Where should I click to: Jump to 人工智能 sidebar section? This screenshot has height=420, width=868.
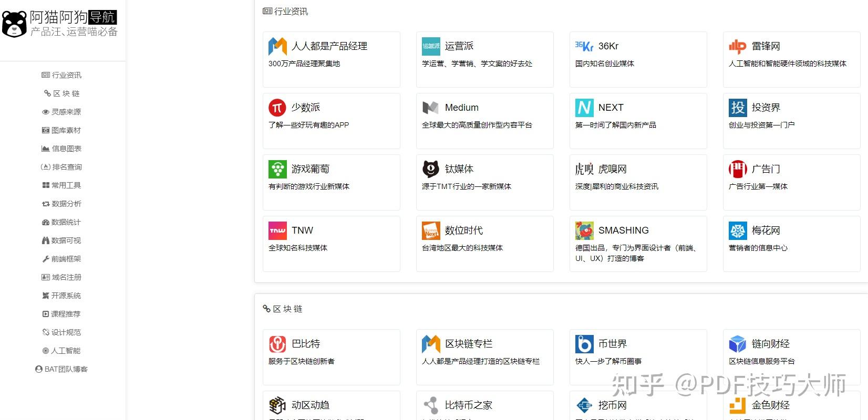pyautogui.click(x=61, y=351)
